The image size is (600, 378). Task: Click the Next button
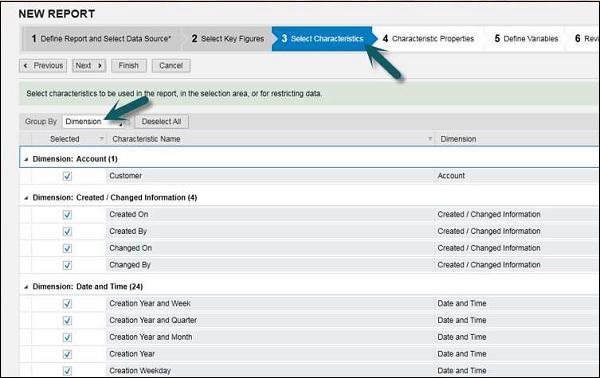pos(89,66)
